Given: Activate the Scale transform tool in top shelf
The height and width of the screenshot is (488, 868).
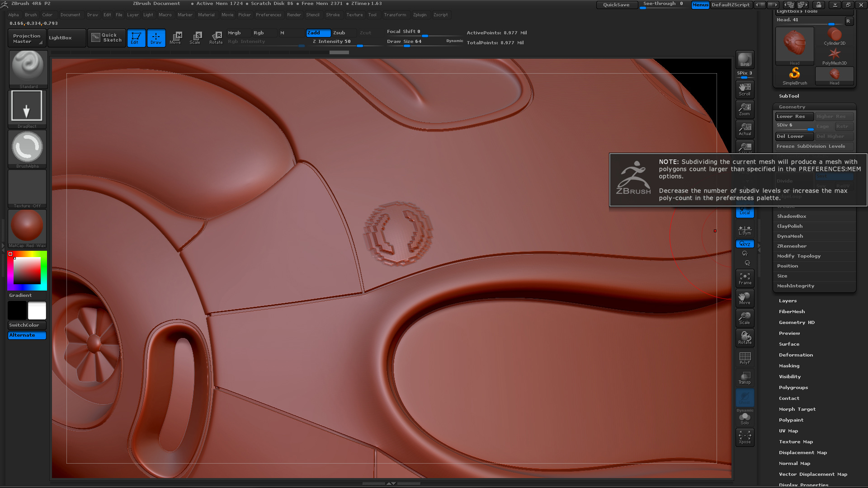Looking at the screenshot, I should 195,38.
